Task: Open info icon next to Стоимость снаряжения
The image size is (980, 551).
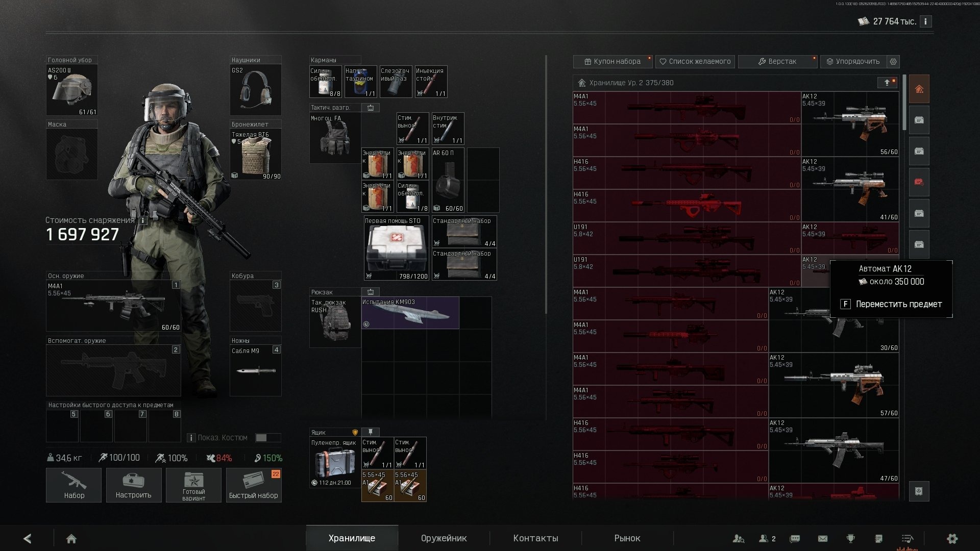Action: (x=143, y=220)
